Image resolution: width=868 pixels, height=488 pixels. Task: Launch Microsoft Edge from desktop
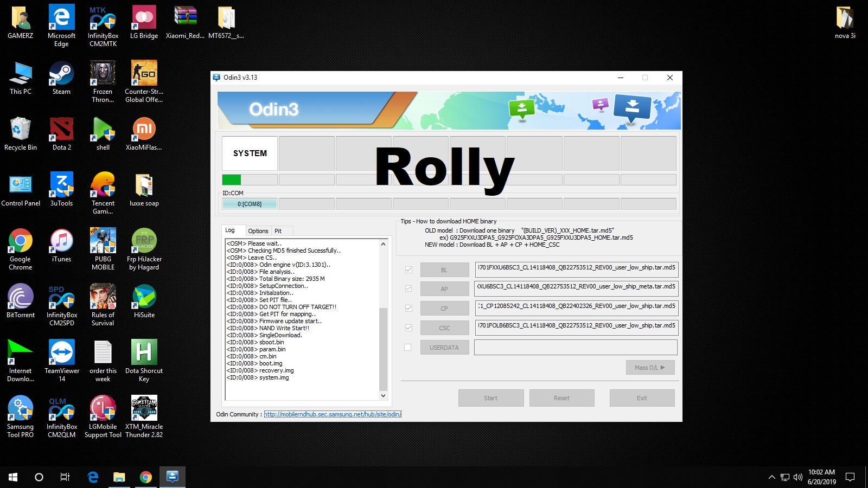(61, 26)
